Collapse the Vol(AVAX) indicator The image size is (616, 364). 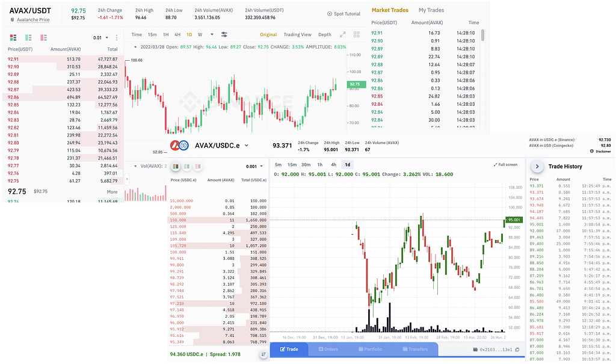pyautogui.click(x=135, y=166)
